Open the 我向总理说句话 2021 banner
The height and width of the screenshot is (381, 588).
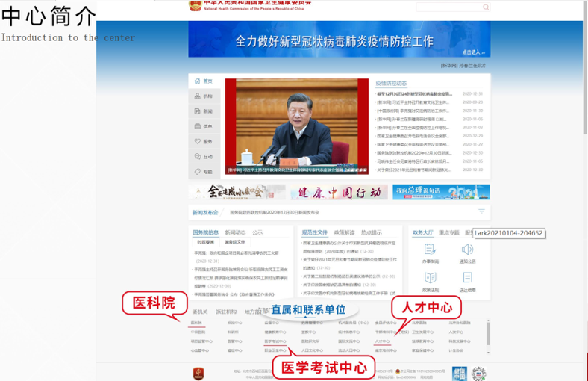(442, 192)
